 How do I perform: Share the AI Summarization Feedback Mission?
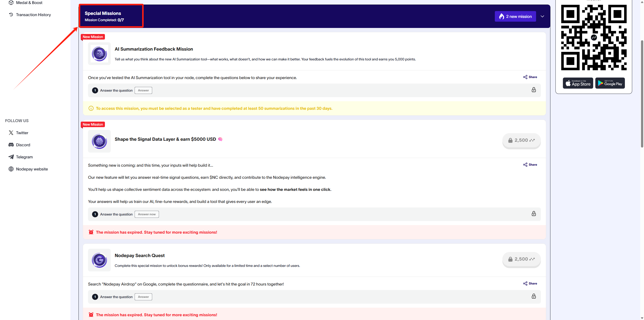(530, 77)
